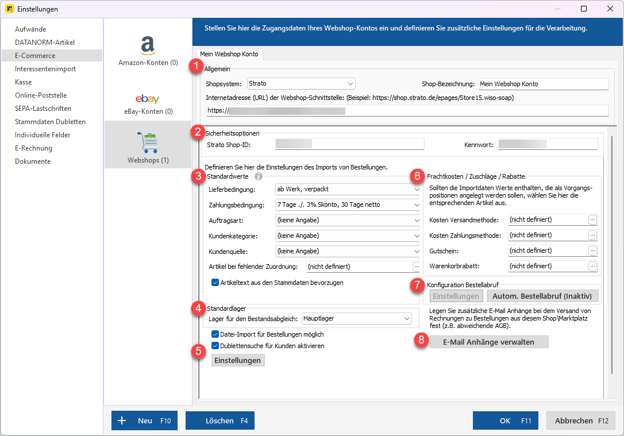Click the Autom. Bestellabruf (Inaktiv) button
This screenshot has height=436, width=624.
(x=542, y=297)
